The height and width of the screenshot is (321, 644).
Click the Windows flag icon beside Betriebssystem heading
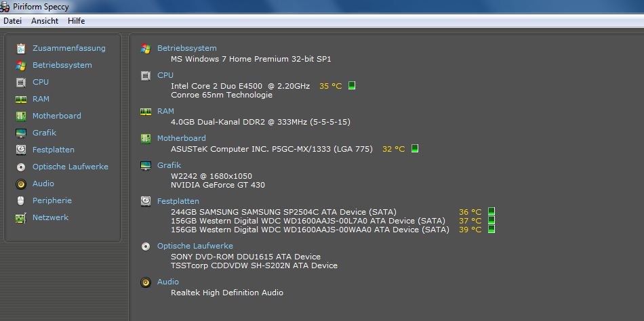click(x=146, y=49)
